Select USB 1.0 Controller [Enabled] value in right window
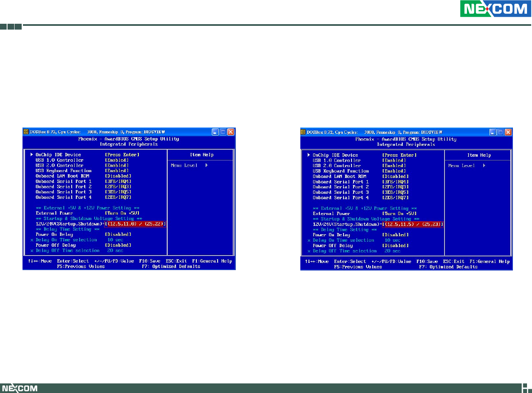Screen dimensions: 532x393 pos(394,160)
